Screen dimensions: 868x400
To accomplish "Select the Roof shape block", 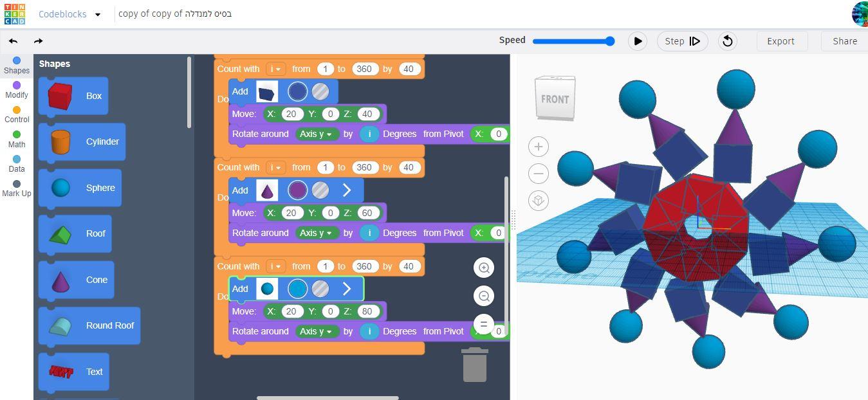I will (x=75, y=233).
